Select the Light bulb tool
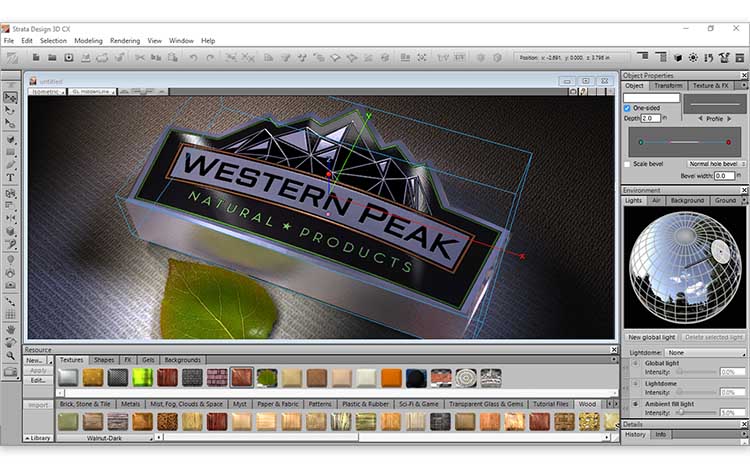 pyautogui.click(x=10, y=260)
